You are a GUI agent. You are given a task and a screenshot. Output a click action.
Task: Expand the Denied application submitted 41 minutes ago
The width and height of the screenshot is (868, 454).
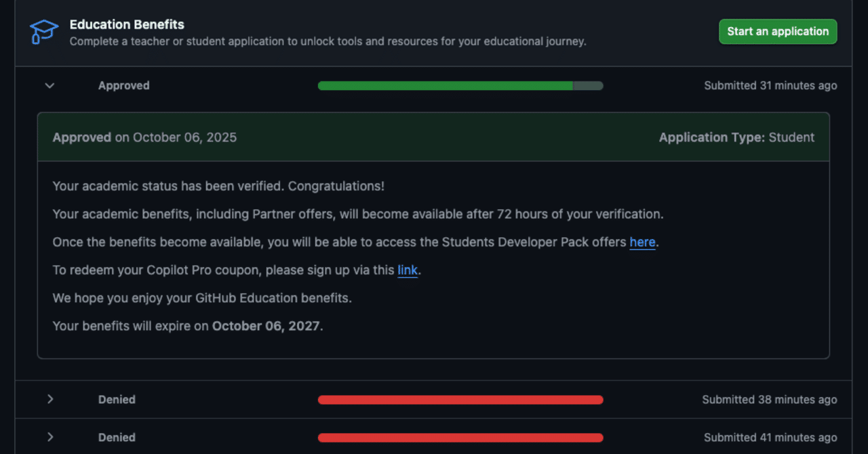[50, 437]
